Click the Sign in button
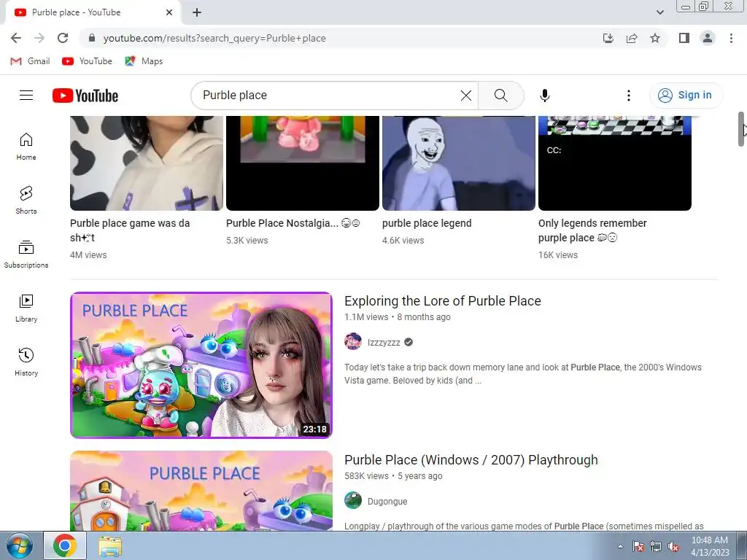Screen dimensions: 747x560 coord(686,96)
